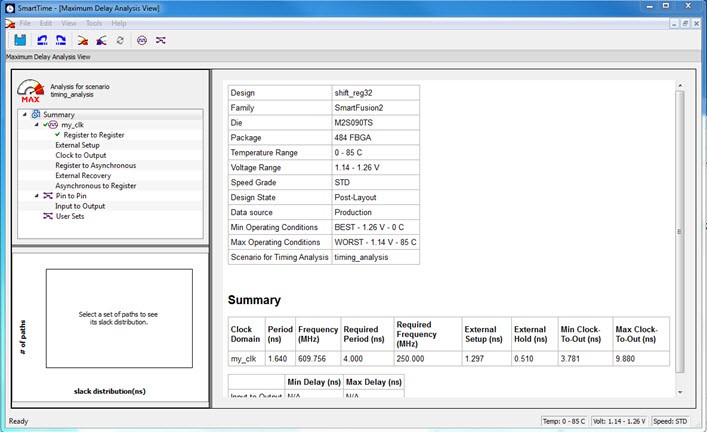This screenshot has height=432, width=707.
Task: Click the Undo toolbar icon
Action: pos(42,40)
